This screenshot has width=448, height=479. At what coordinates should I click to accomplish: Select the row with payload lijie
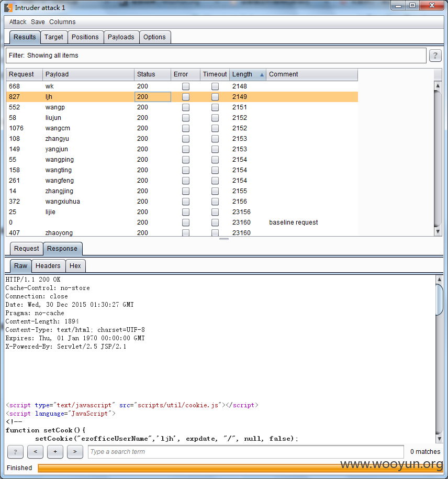182,212
